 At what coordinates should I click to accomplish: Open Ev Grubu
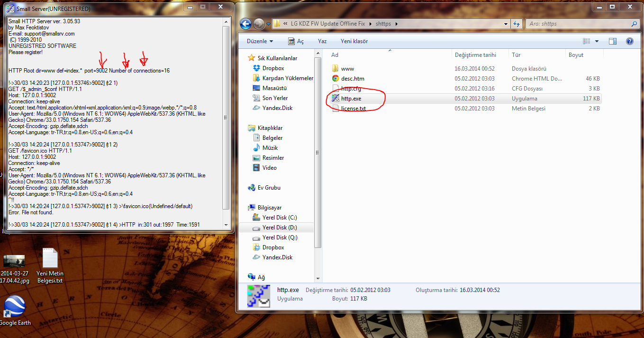click(x=269, y=188)
